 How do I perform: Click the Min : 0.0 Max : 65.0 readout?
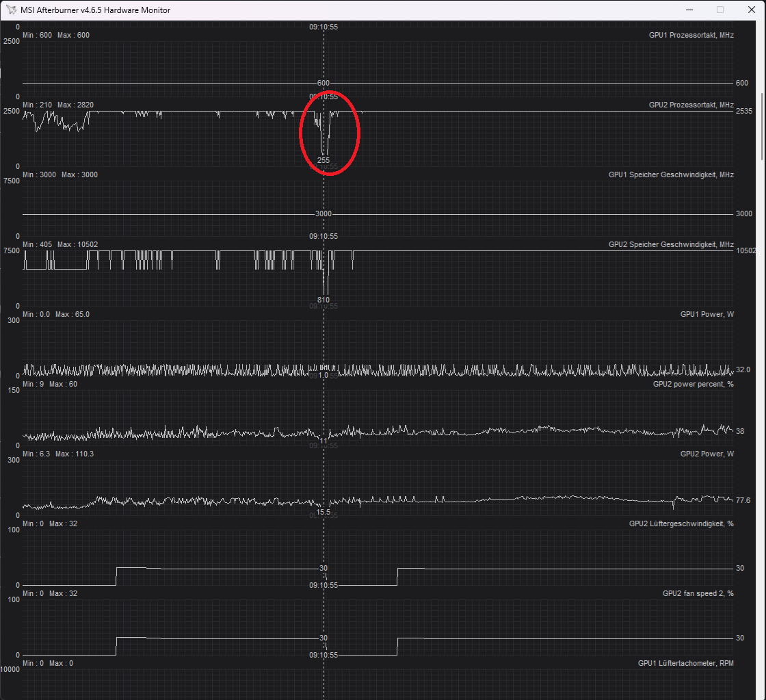56,314
